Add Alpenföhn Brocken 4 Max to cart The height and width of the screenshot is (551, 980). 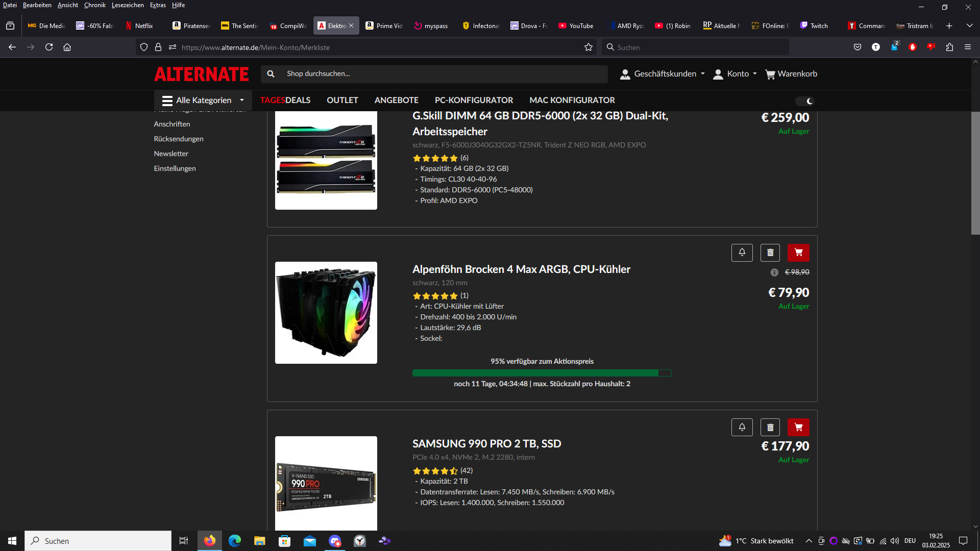click(798, 253)
